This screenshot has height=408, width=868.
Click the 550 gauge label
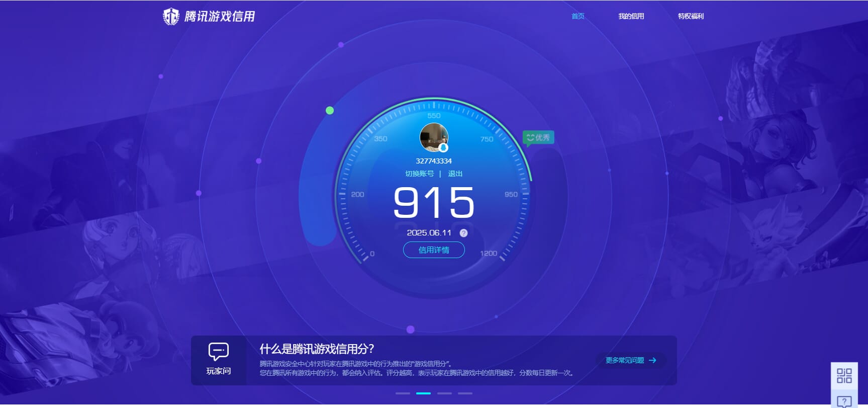click(434, 116)
